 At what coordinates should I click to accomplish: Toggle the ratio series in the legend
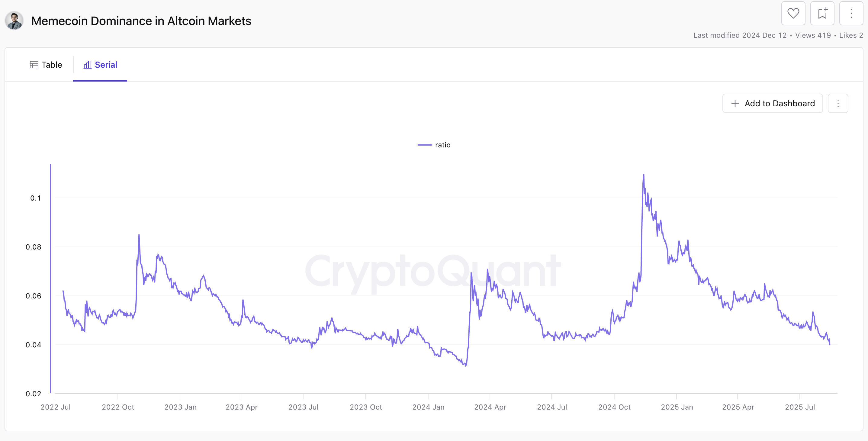(x=434, y=144)
